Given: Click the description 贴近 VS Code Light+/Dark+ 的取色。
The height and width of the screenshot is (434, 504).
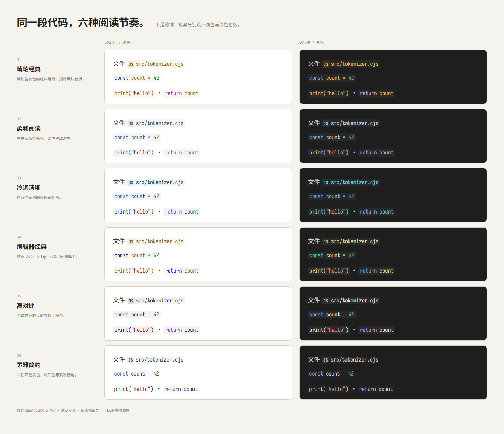Looking at the screenshot, I should pyautogui.click(x=48, y=257).
